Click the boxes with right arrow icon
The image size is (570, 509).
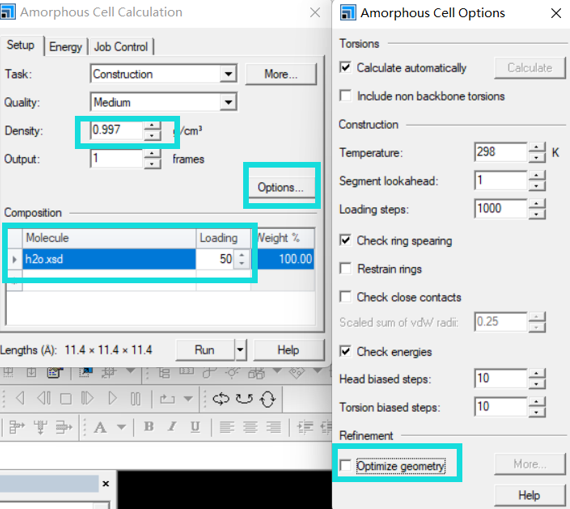(x=16, y=427)
